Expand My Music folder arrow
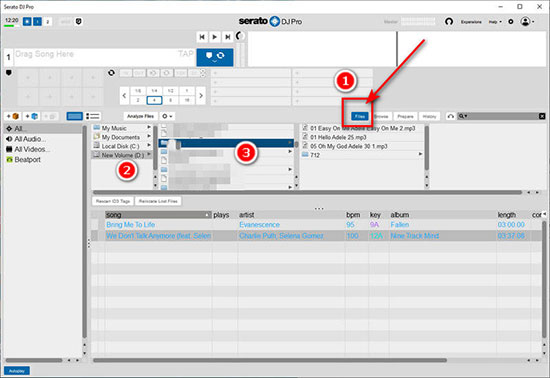Image resolution: width=550 pixels, height=378 pixels. click(149, 127)
